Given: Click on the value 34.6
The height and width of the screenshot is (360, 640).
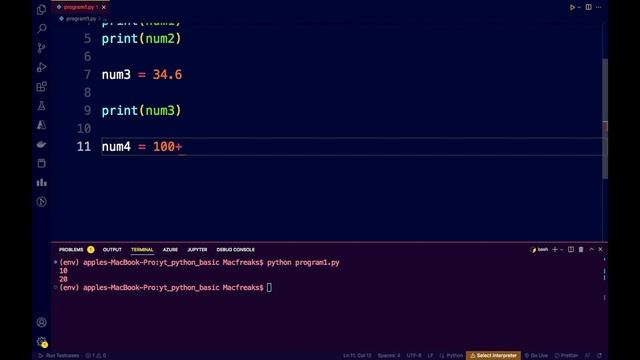Looking at the screenshot, I should [x=167, y=74].
